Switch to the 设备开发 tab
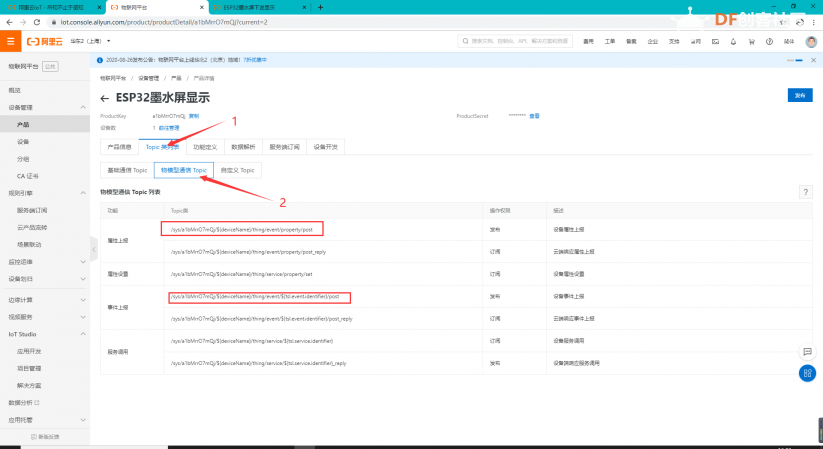 (x=325, y=147)
